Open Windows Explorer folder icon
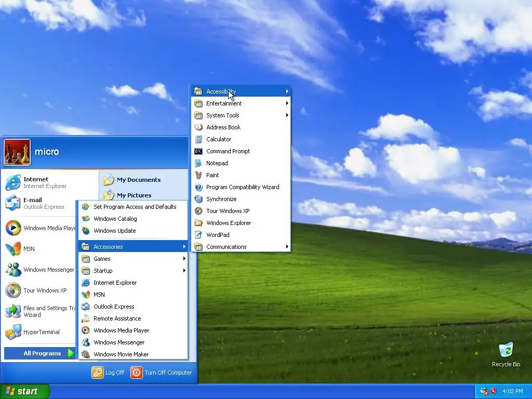 pyautogui.click(x=198, y=223)
